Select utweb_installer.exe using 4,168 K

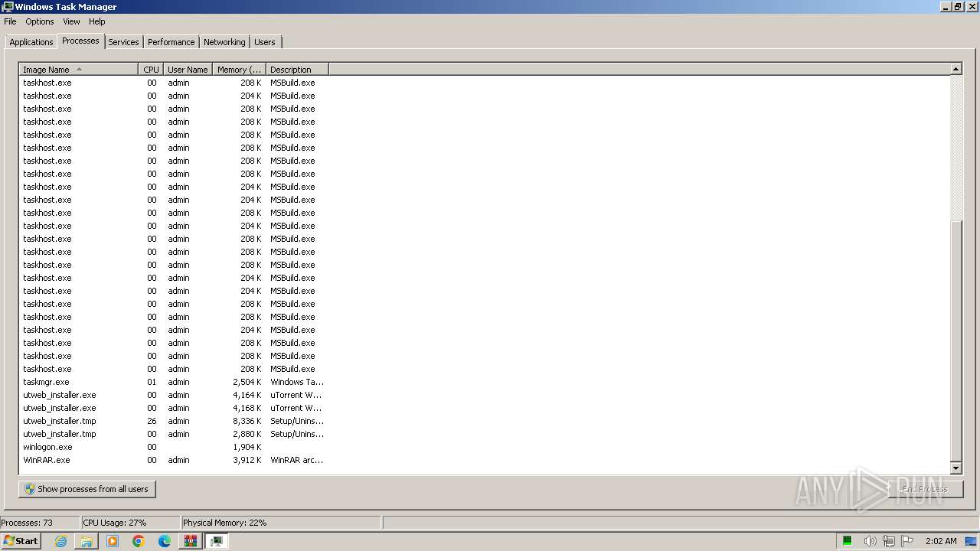click(174, 408)
